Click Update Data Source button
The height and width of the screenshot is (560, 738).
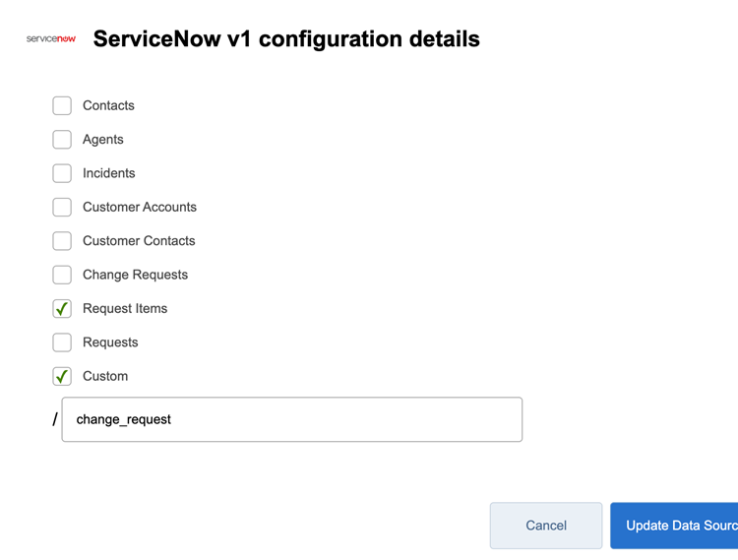click(674, 526)
